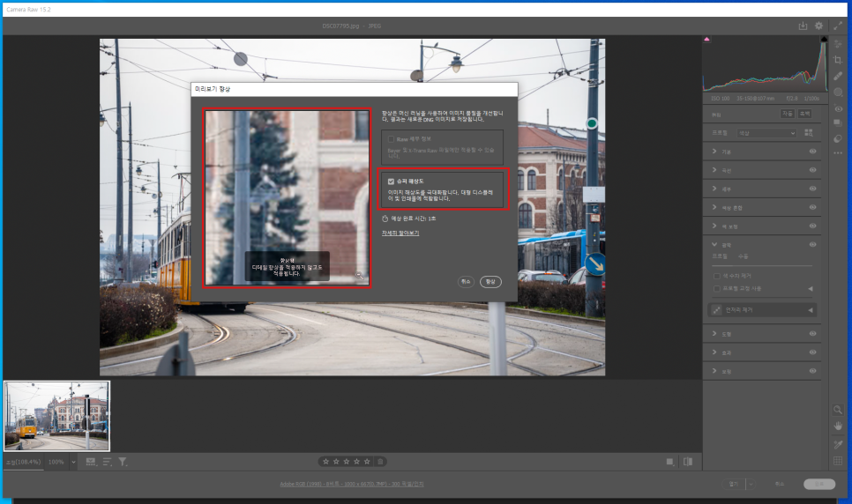Select the filmstrip tram photo thumbnail
The image size is (852, 504).
tap(56, 416)
